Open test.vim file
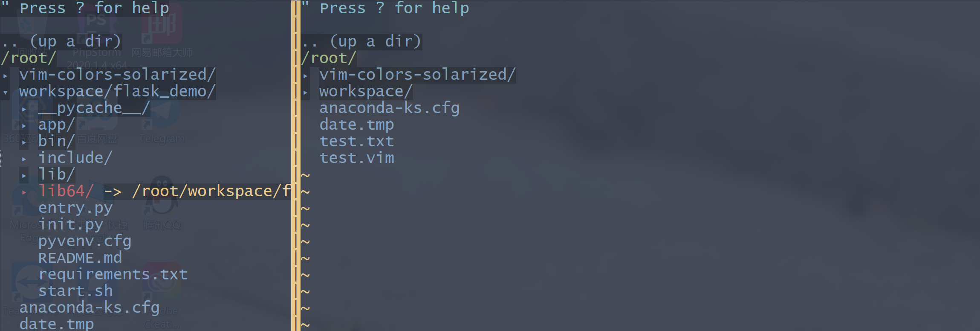This screenshot has height=331, width=980. tap(356, 158)
